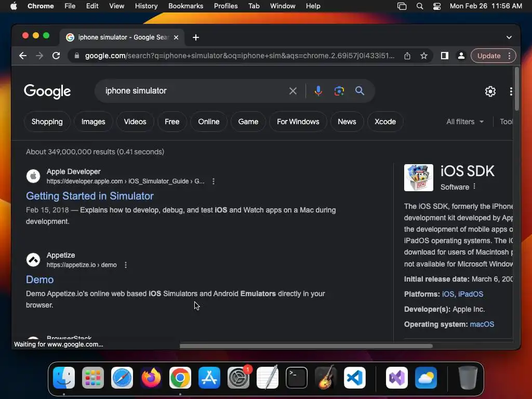The height and width of the screenshot is (399, 532).
Task: Open more options for Appetize result
Action: [x=126, y=265]
